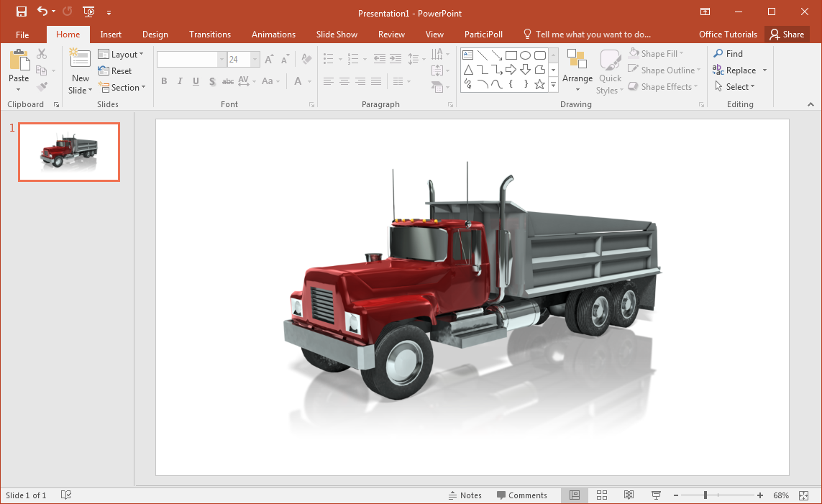The image size is (822, 504).
Task: Select slide 1 thumbnail with truck
Action: point(69,152)
